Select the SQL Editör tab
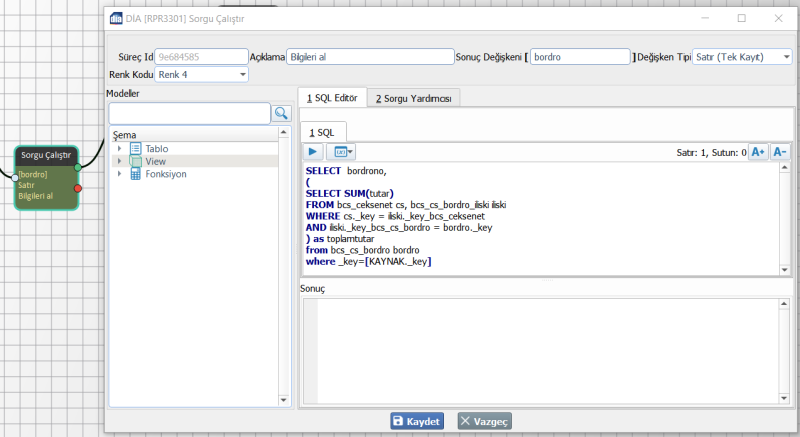This screenshot has width=800, height=437. click(332, 98)
